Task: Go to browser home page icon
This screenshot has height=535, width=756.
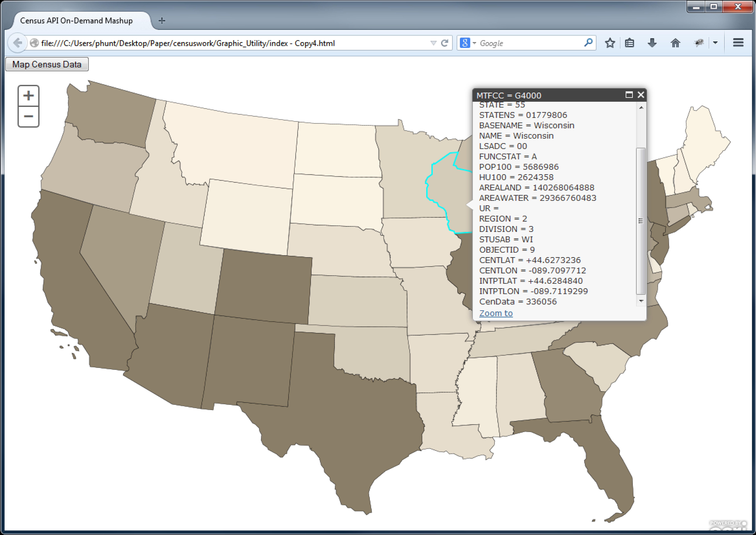Action: click(x=675, y=43)
